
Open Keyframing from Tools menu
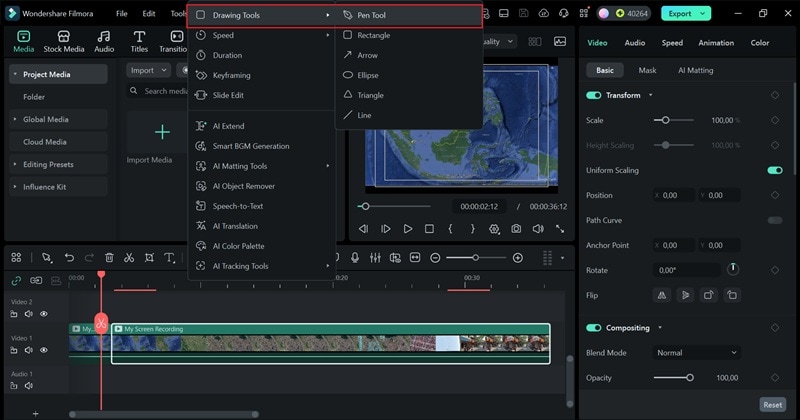tap(262, 75)
